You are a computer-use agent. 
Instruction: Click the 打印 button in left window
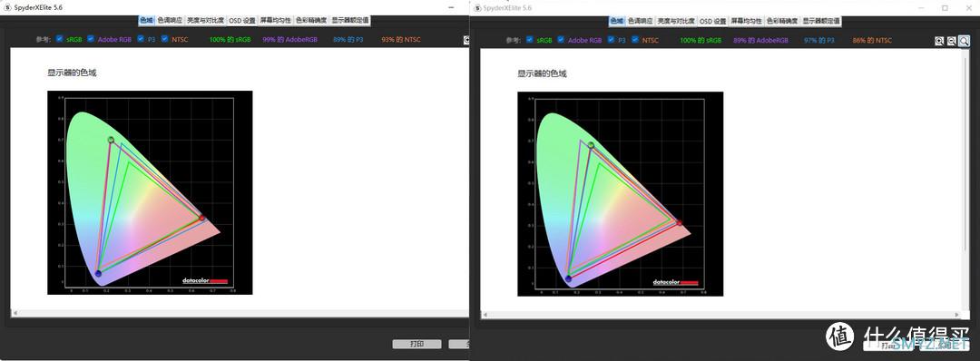point(416,344)
